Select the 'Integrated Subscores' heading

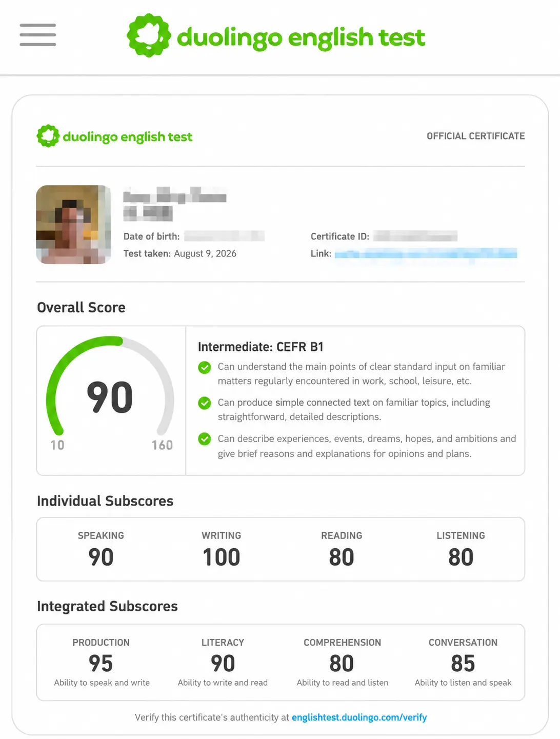pos(107,606)
